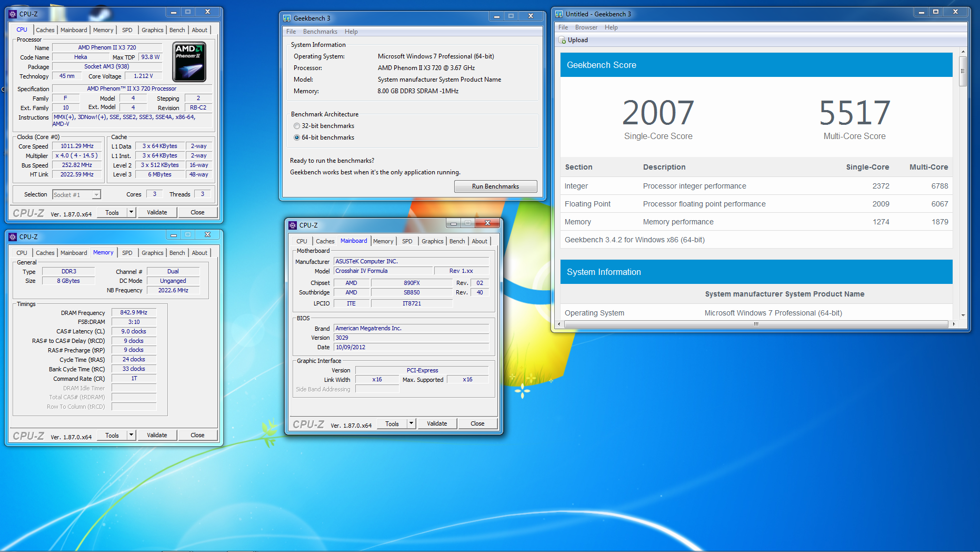Open Bench tab in top-left CPU-Z window
The height and width of the screenshot is (552, 980).
click(177, 30)
